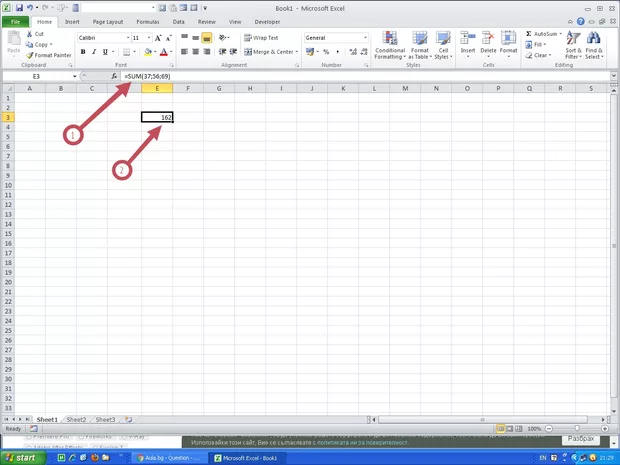Click the Decrease Decimal icon
The height and width of the screenshot is (465, 620).
coord(364,52)
